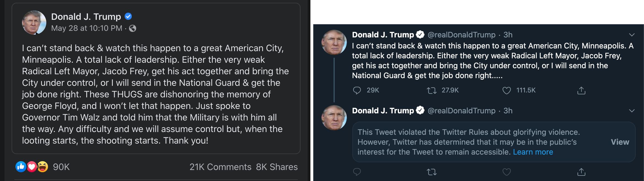Image resolution: width=644 pixels, height=181 pixels.
Task: Click 8K Shares on Facebook post
Action: 277,167
